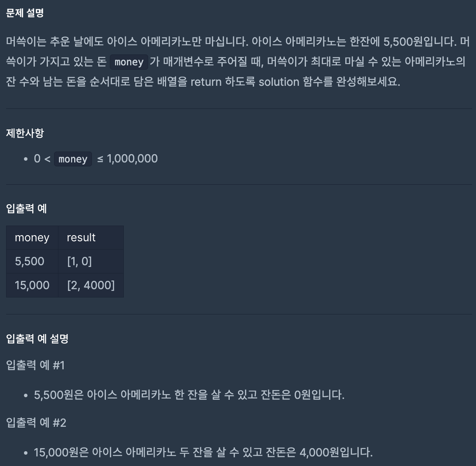Click the bullet explaining 5,500원 example

point(189,395)
